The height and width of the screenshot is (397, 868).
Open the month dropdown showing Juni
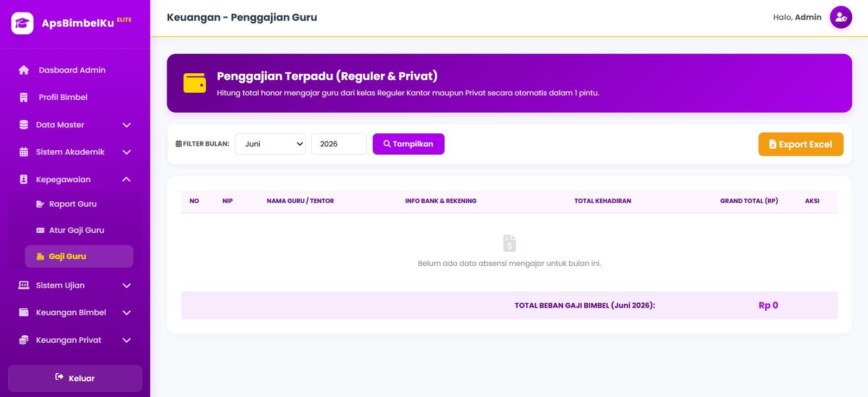point(270,144)
